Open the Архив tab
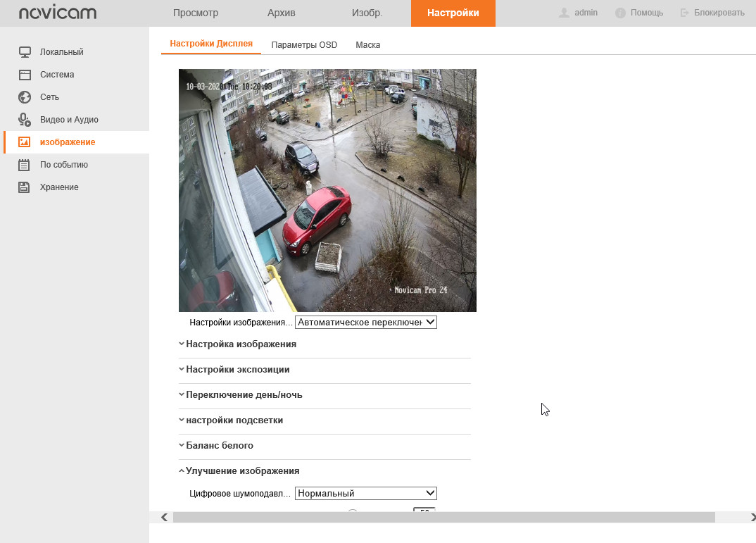The height and width of the screenshot is (543, 756). [281, 13]
